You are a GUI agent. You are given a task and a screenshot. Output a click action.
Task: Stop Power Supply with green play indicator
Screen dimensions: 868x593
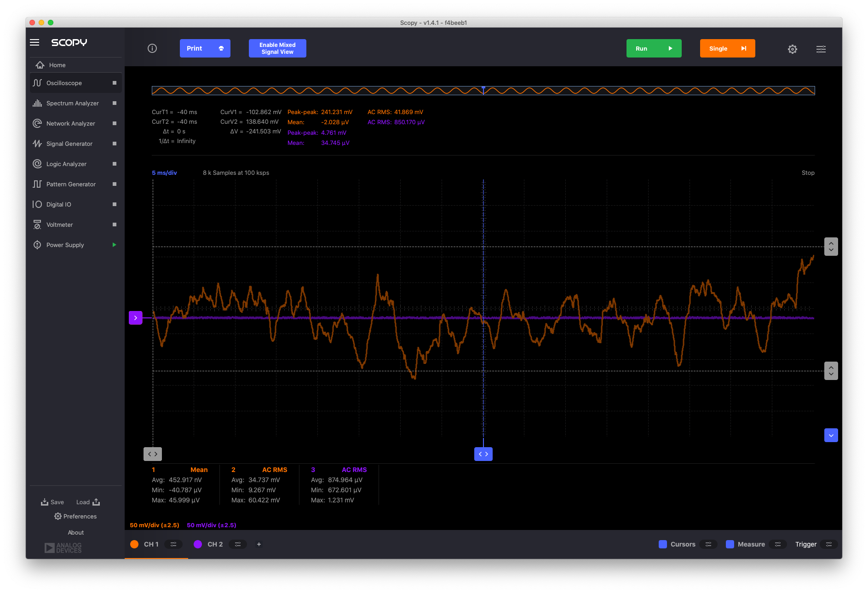coord(115,245)
